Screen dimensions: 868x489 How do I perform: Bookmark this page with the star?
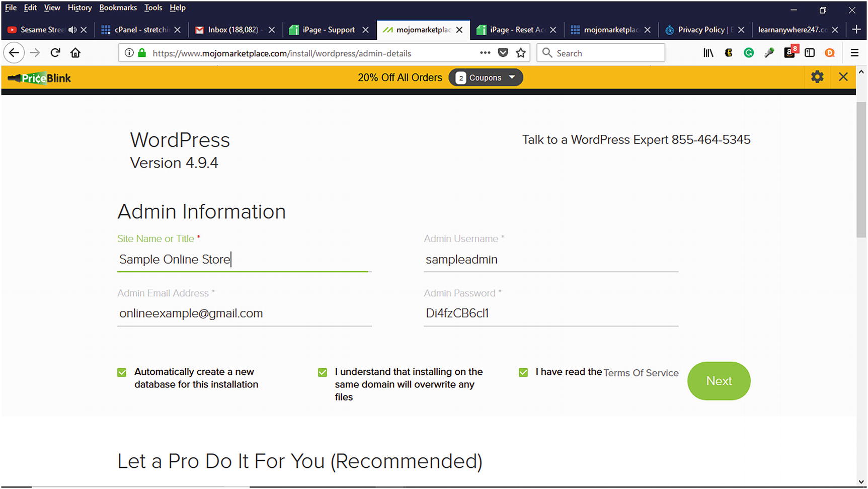pos(521,53)
